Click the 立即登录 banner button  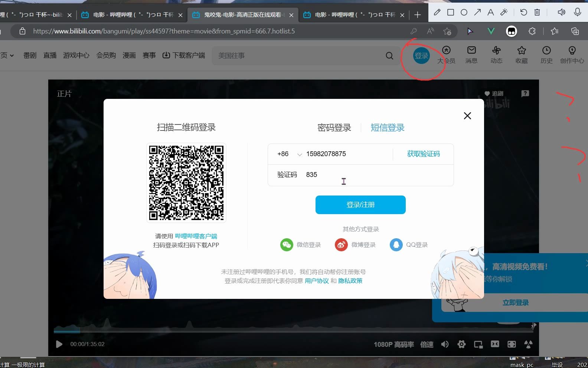(515, 303)
